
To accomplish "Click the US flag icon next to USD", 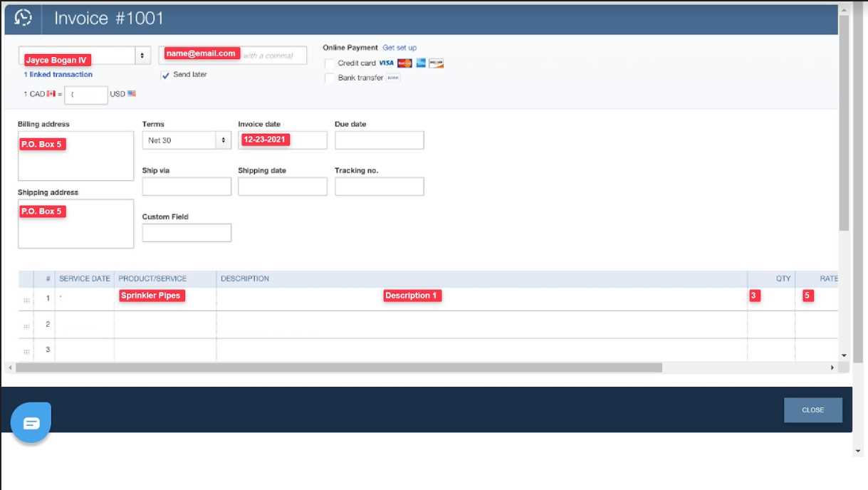I will (132, 94).
